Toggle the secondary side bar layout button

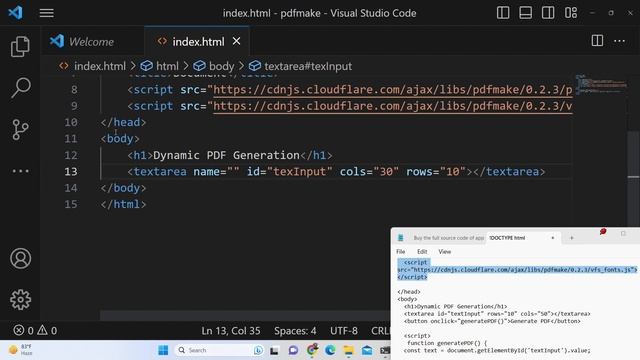point(548,13)
